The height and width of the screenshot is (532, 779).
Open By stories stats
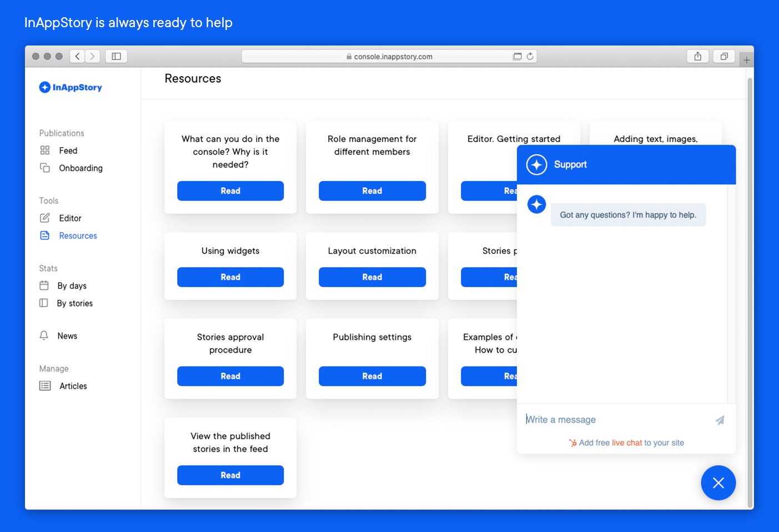(x=75, y=303)
